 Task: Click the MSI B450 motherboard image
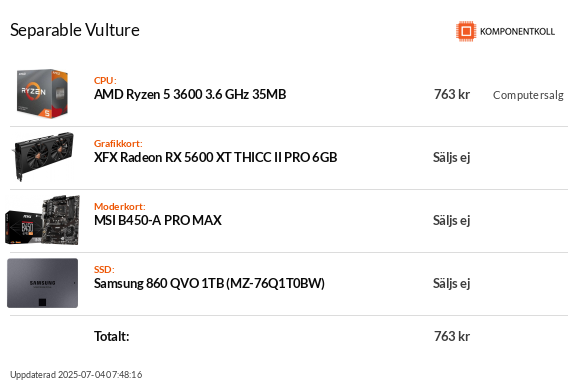pos(42,220)
